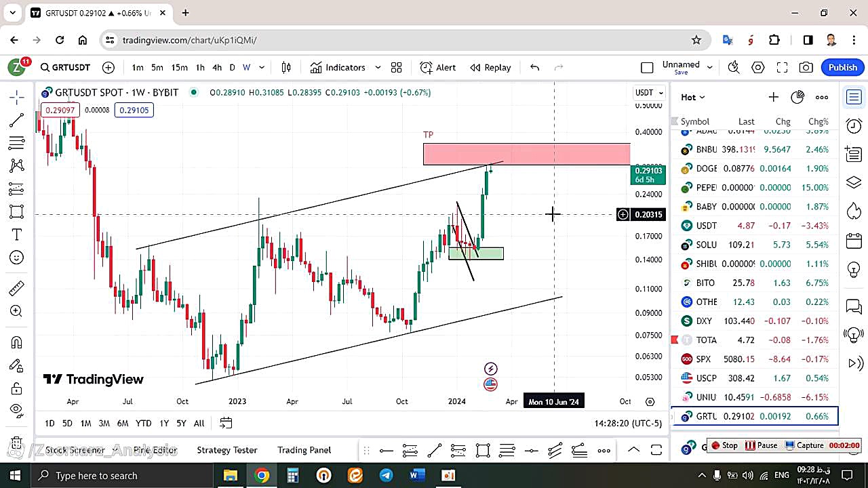This screenshot has width=868, height=488.
Task: Open the Calendar panel
Action: (x=854, y=241)
